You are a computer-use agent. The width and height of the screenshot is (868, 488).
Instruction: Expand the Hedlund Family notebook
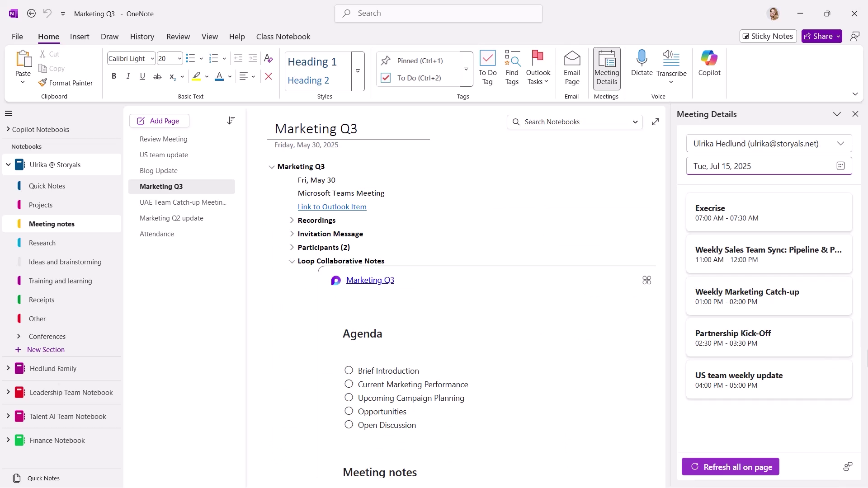(x=8, y=368)
